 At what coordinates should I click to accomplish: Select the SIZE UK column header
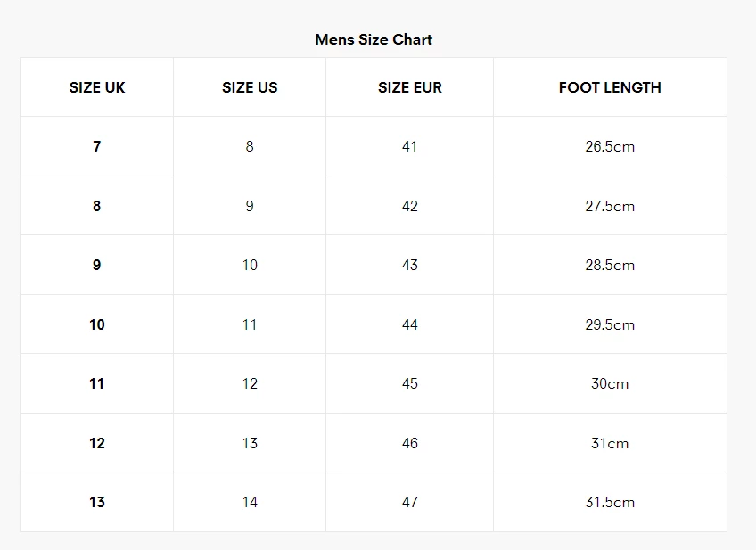[97, 87]
